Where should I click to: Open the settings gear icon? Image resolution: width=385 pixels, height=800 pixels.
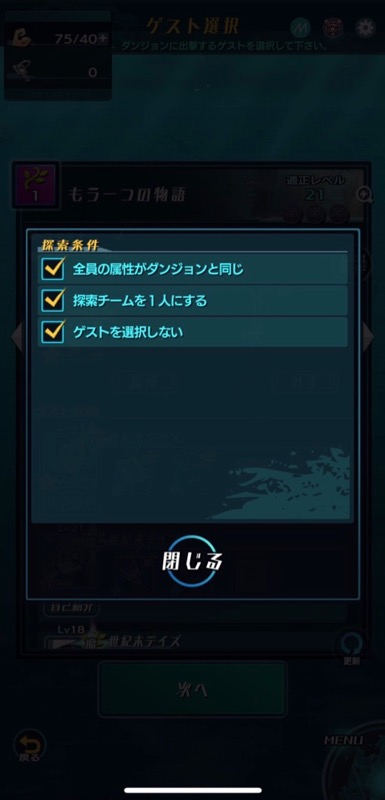click(365, 28)
